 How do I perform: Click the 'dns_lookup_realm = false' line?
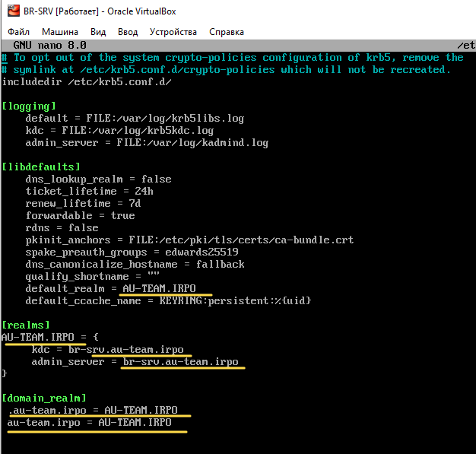pos(98,179)
